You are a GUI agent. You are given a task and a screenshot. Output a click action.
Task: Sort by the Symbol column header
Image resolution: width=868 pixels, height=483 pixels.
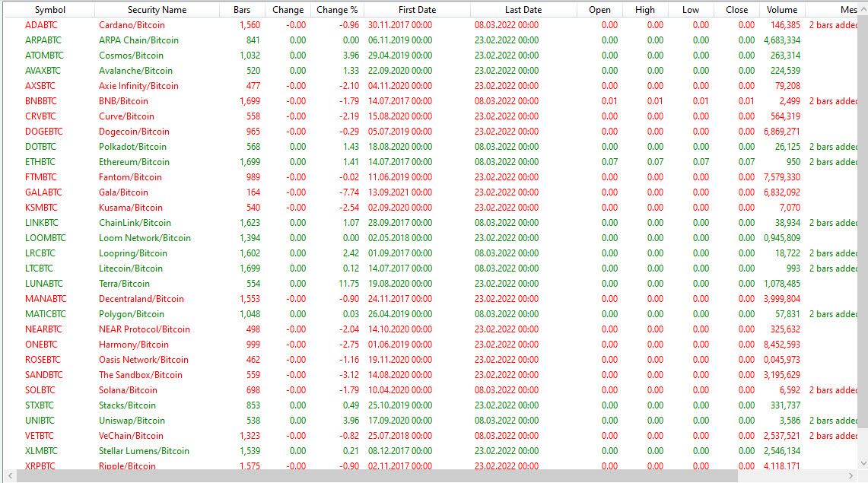49,10
